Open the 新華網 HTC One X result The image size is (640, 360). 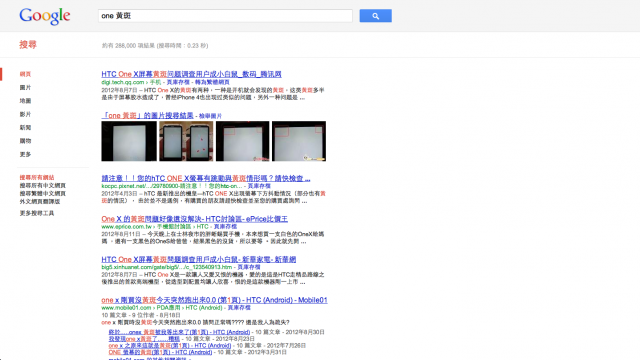[x=199, y=260]
